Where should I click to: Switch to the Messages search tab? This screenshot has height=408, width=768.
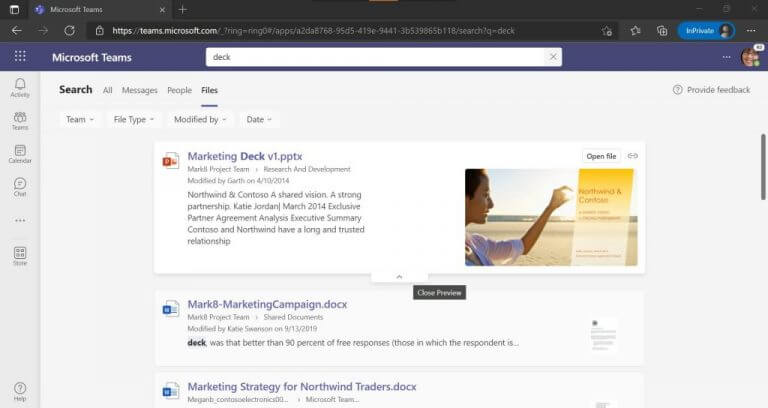click(140, 90)
